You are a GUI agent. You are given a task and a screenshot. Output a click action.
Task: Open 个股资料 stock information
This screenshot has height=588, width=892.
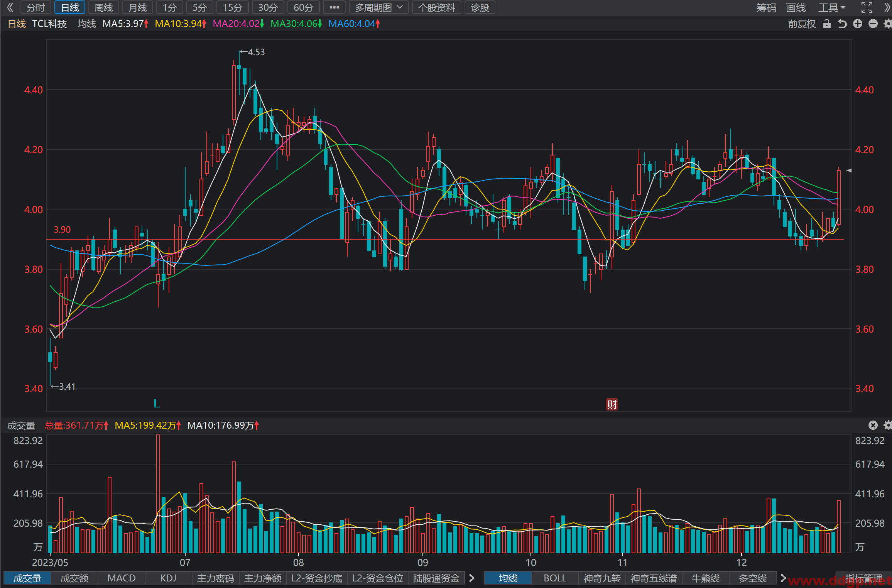(436, 7)
